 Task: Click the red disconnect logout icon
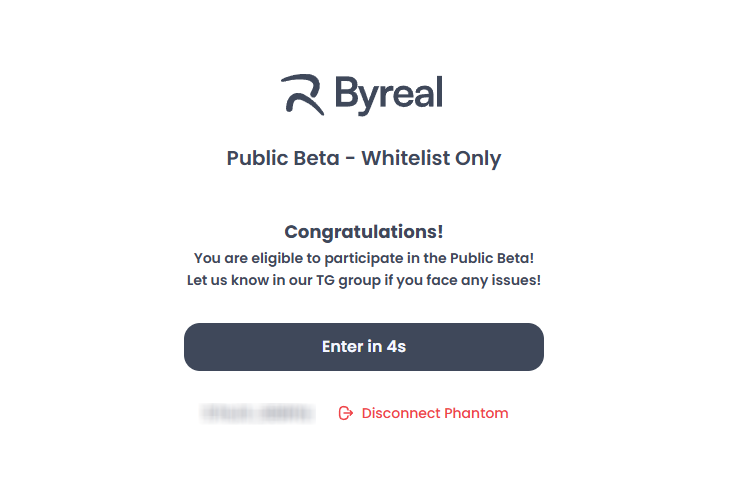(x=345, y=413)
